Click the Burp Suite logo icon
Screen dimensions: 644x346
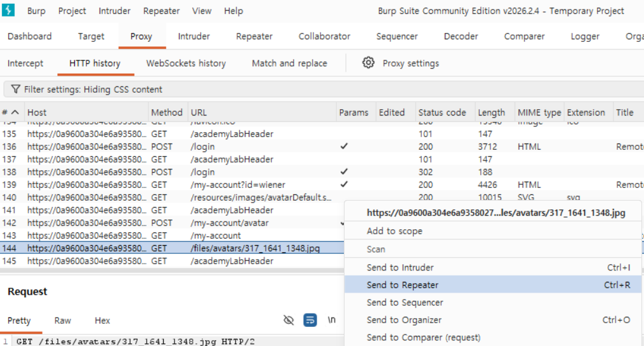8,10
